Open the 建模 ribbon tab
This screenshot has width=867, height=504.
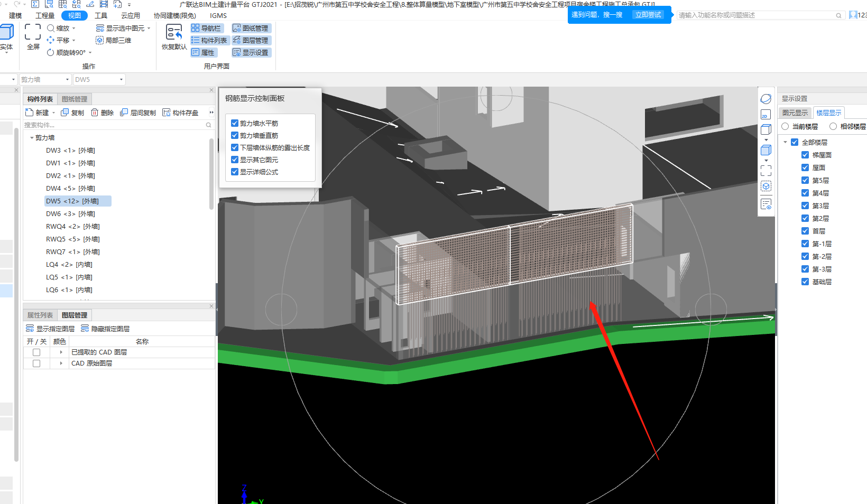[15, 16]
